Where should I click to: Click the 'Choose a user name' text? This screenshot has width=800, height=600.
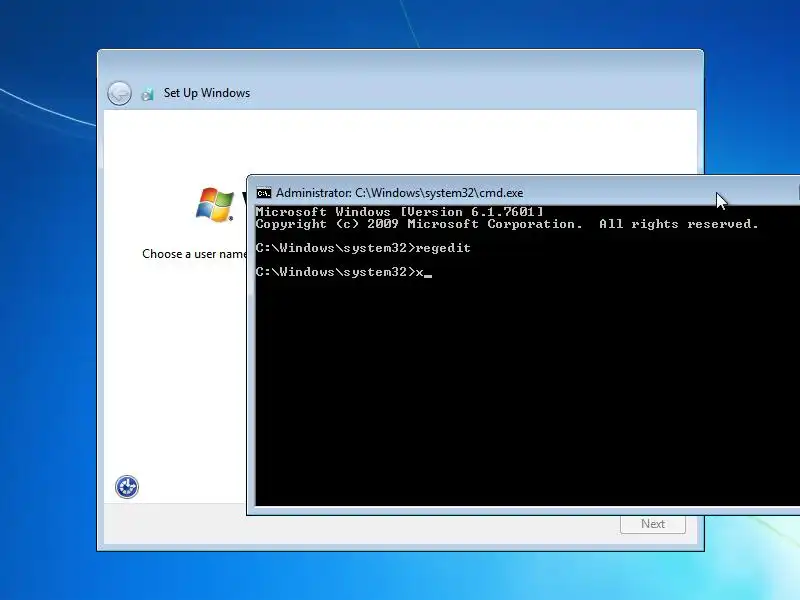[194, 254]
